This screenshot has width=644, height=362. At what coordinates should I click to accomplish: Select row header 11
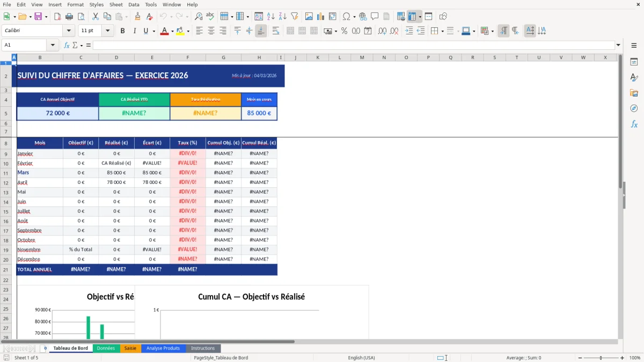click(x=6, y=173)
